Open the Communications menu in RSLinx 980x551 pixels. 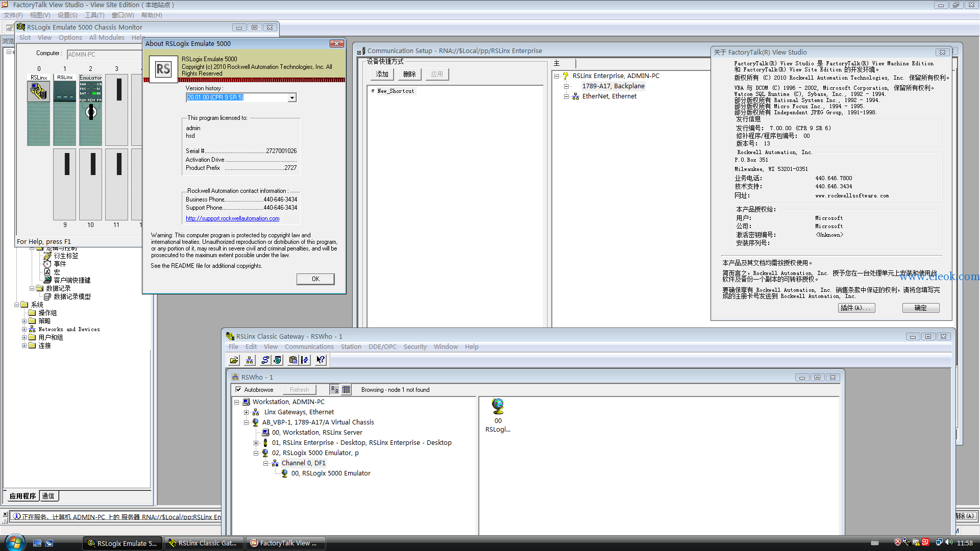pyautogui.click(x=309, y=347)
